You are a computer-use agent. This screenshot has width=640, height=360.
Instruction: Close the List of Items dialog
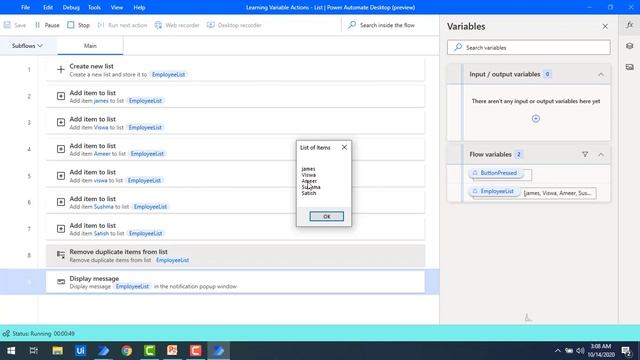pyautogui.click(x=344, y=147)
